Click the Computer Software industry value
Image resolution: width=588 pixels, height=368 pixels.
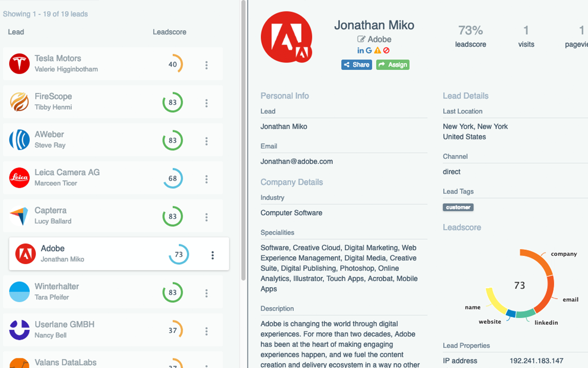291,213
